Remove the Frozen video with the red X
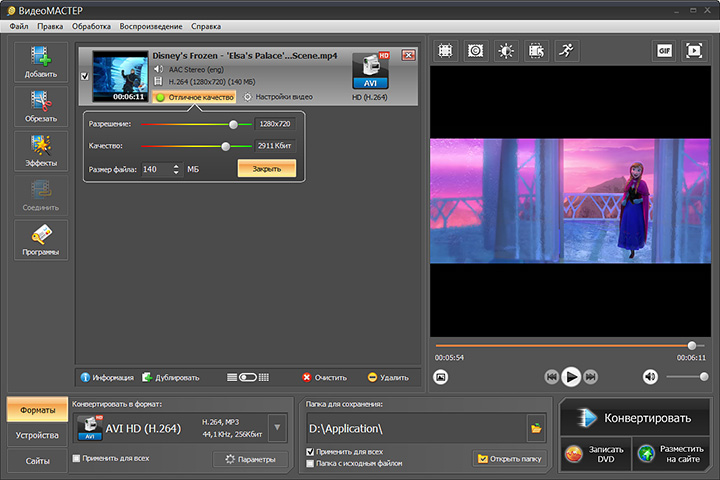 pos(408,56)
